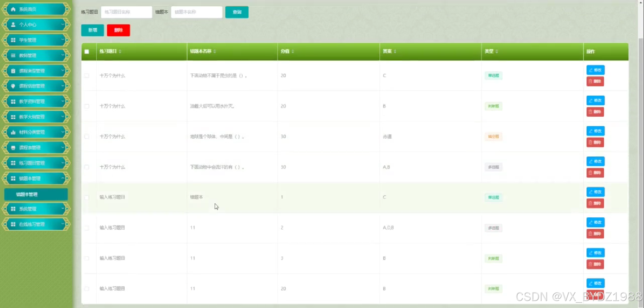Check the row with score 3
Image resolution: width=644 pixels, height=308 pixels.
coord(87,258)
